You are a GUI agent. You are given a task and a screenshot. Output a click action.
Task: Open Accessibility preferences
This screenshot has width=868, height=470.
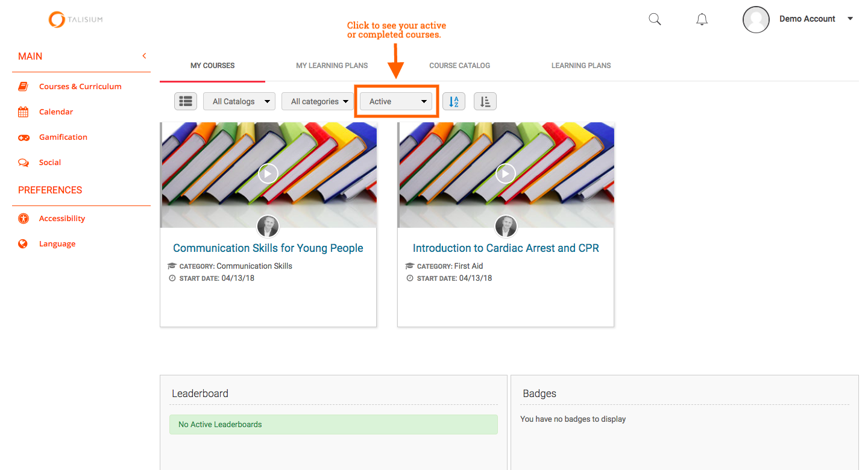[62, 218]
